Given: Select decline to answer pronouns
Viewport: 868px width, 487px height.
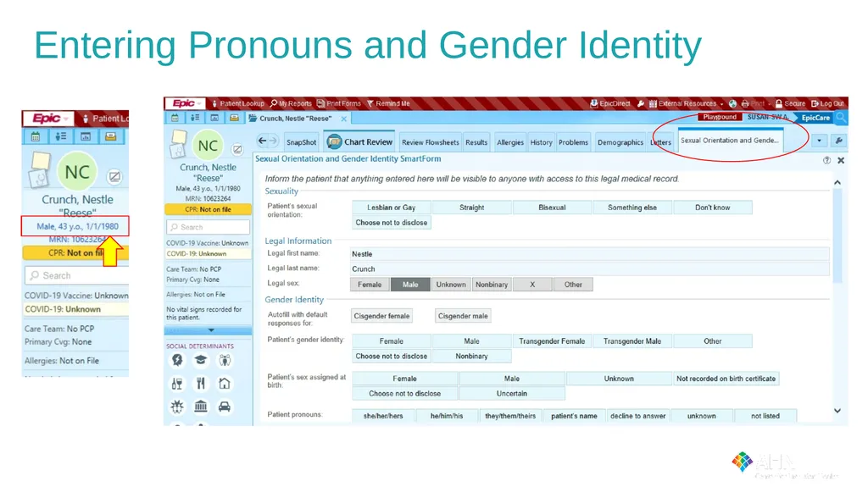Looking at the screenshot, I should 637,416.
